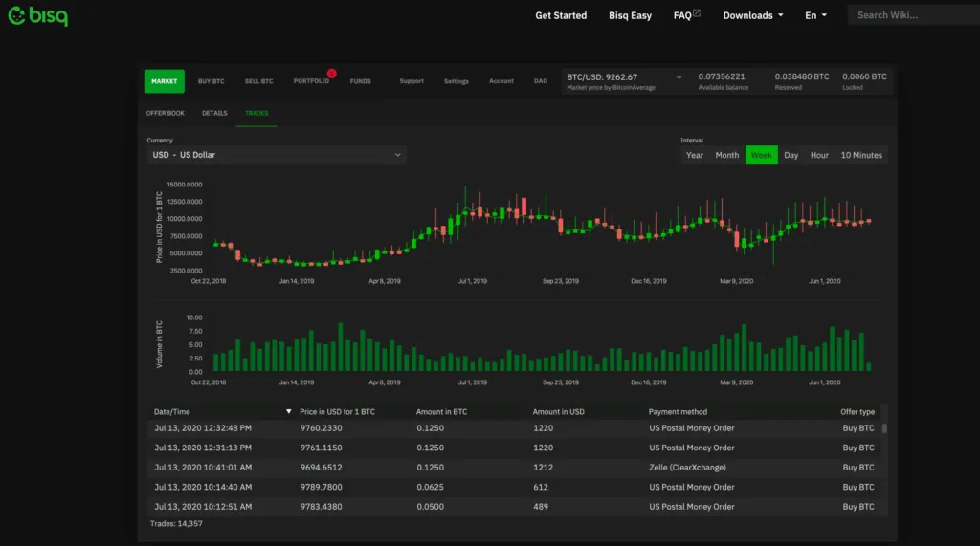Select the Jul 13, 2020 12:31:13 PM trade row
The height and width of the screenshot is (546, 980).
coord(514,448)
